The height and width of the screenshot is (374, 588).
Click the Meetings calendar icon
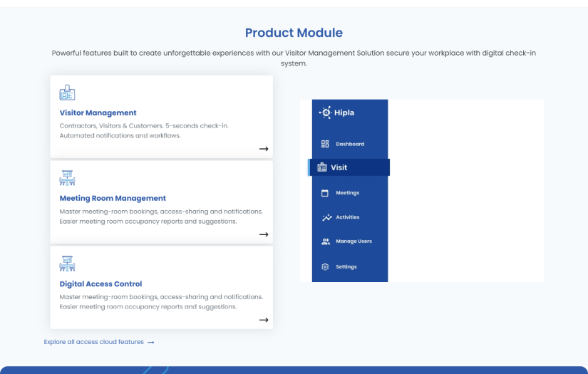325,193
